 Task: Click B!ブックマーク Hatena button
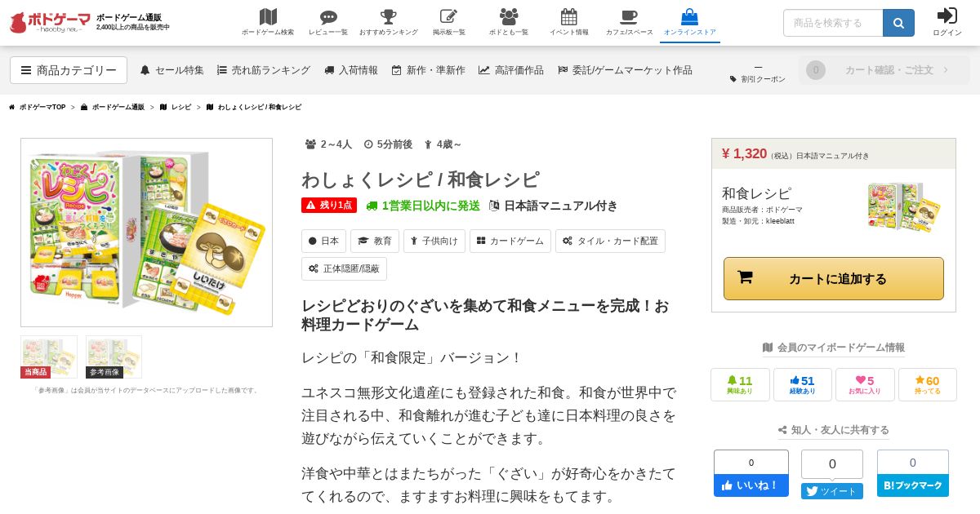click(x=913, y=485)
